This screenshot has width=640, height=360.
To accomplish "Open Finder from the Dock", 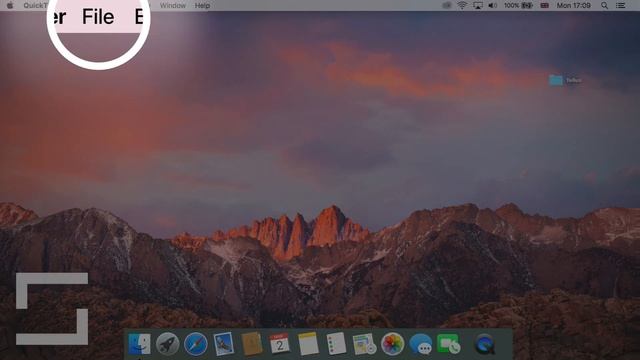I will [139, 344].
